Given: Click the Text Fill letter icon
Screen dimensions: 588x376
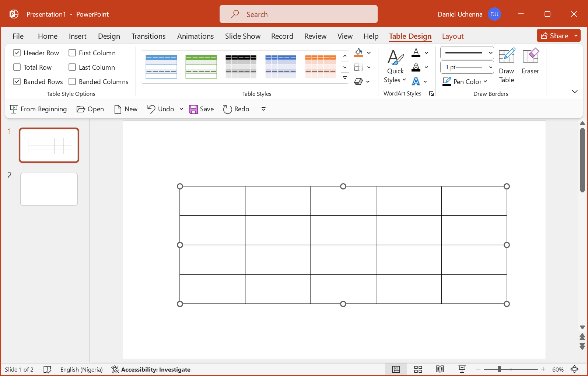Looking at the screenshot, I should coord(416,53).
